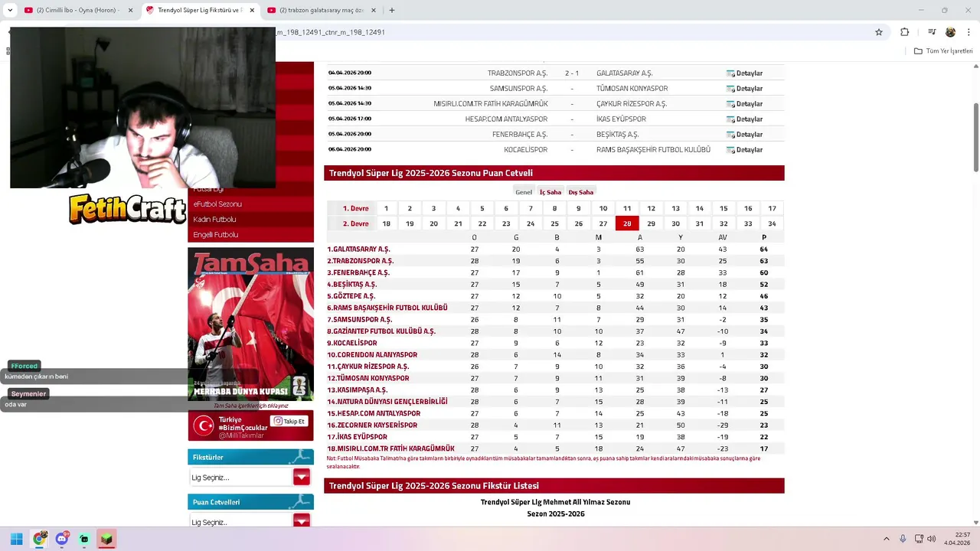This screenshot has height=551, width=980.
Task: Close the trabzon galatasaray maç özeti tab
Action: 374,10
